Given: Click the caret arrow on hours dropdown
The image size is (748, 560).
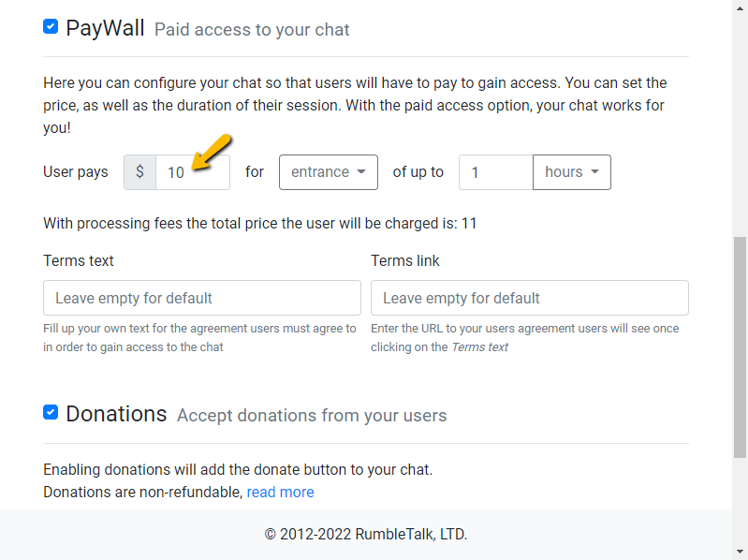Looking at the screenshot, I should [x=594, y=171].
